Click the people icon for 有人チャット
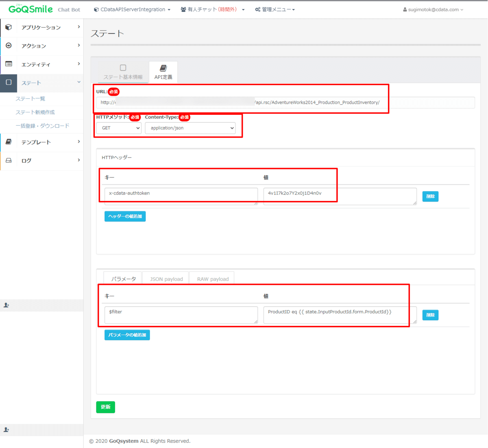Screen dimensions: 488x448 [183, 9]
